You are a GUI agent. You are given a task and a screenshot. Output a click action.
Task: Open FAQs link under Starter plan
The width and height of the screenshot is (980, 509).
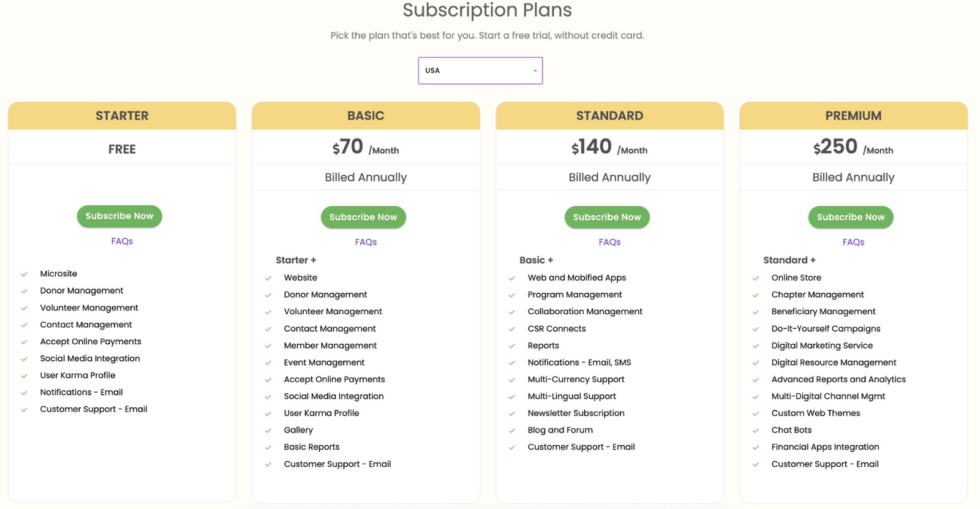[122, 241]
